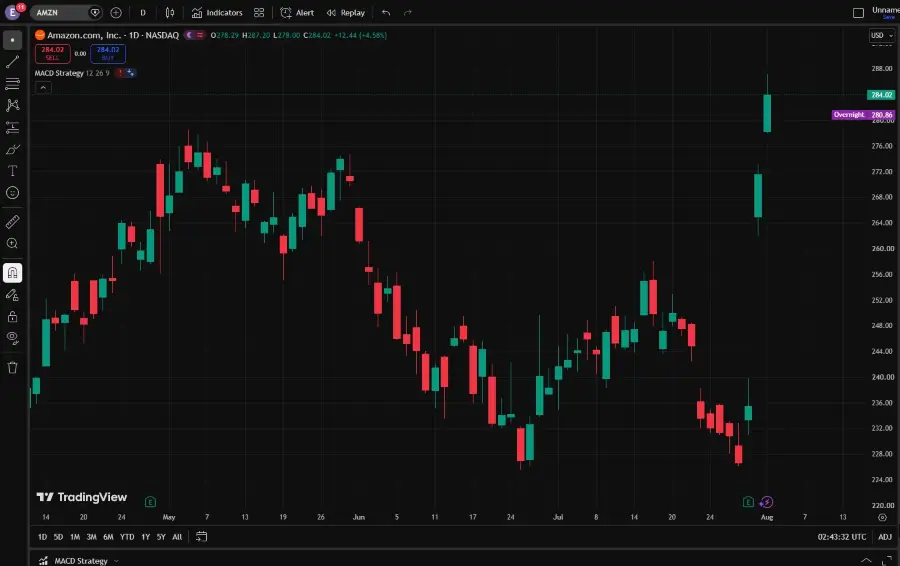Open the Fibonacci retracement tools
This screenshot has height=566, width=900.
tap(13, 84)
